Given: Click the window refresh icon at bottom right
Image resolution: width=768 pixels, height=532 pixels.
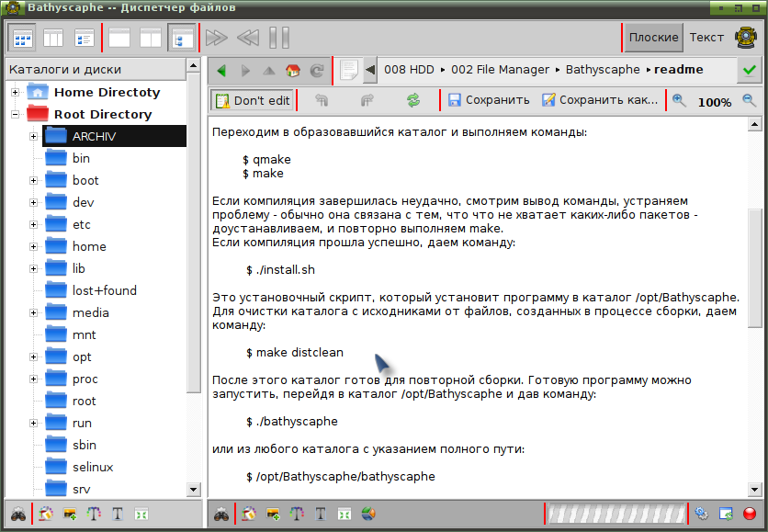Looking at the screenshot, I should click(x=726, y=514).
